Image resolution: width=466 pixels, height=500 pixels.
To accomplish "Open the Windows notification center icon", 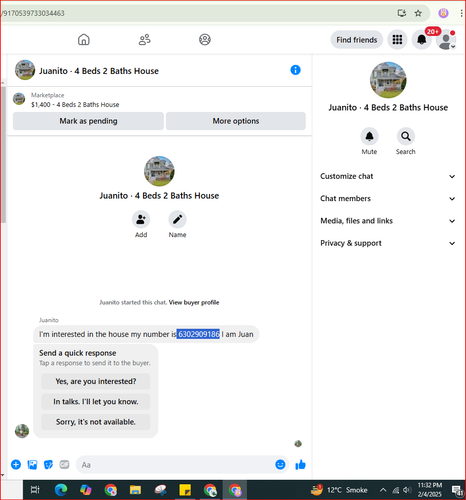I will tap(457, 490).
